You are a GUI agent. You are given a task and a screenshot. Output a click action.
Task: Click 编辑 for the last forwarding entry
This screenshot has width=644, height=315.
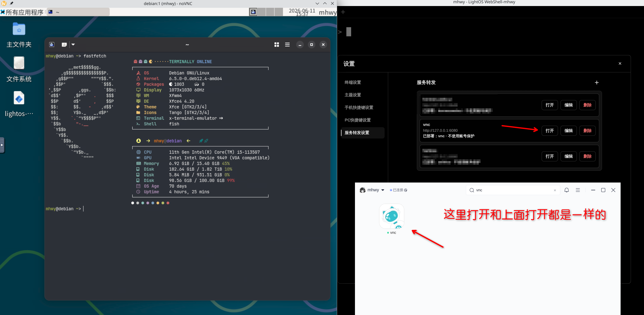point(569,156)
